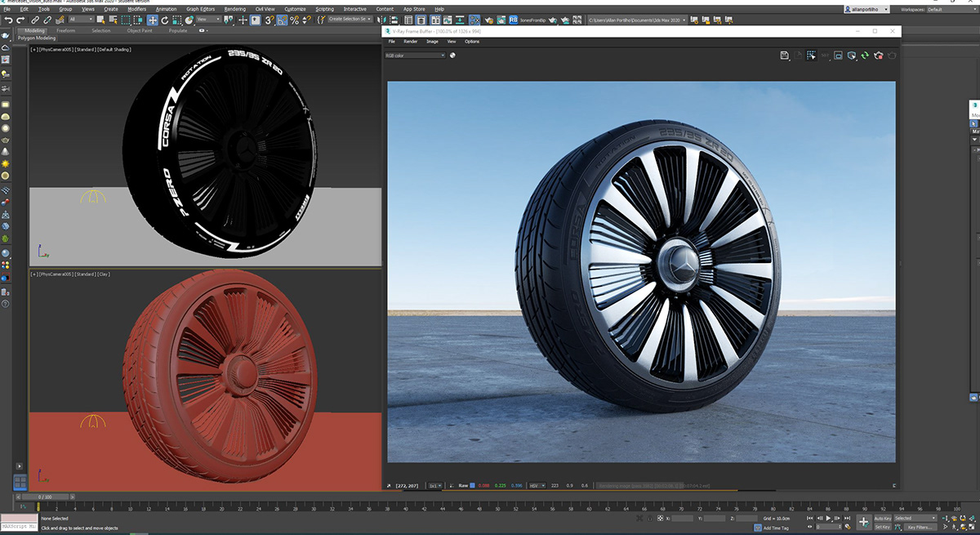Open the HSV color mode dropdown
Viewport: 980px width, 535px height.
pyautogui.click(x=537, y=485)
